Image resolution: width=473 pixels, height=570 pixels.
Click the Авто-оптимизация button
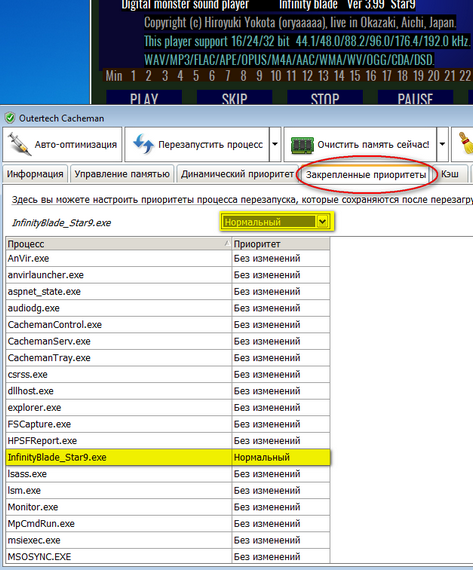click(62, 144)
